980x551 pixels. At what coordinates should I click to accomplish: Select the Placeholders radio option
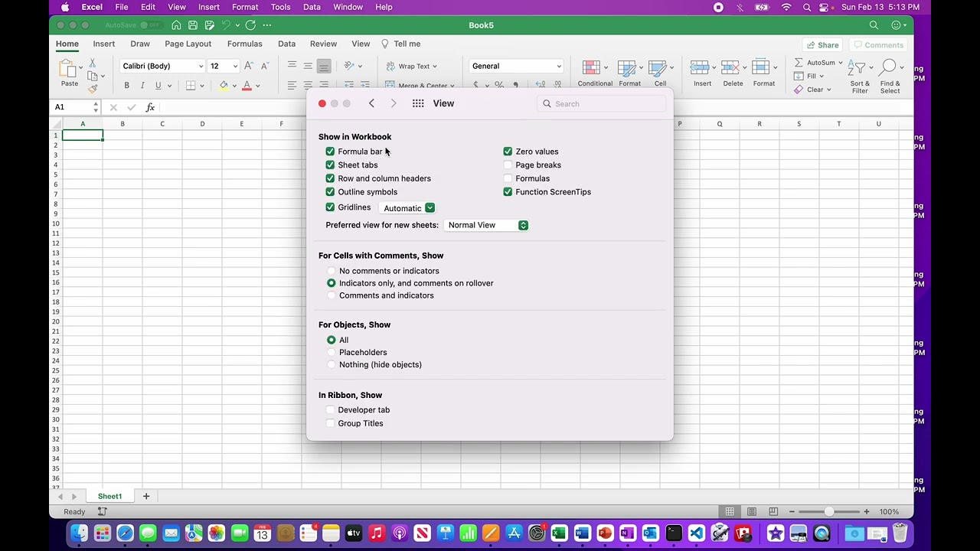click(x=332, y=352)
